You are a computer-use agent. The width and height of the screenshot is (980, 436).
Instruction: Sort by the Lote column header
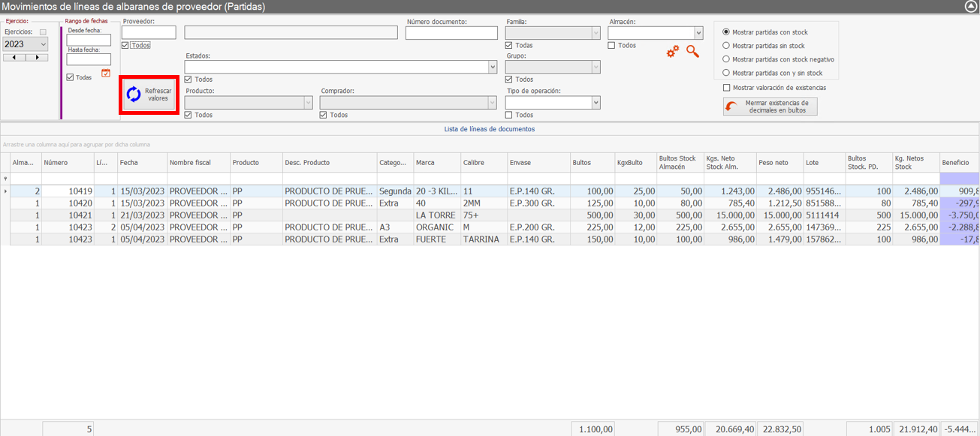[x=824, y=163]
